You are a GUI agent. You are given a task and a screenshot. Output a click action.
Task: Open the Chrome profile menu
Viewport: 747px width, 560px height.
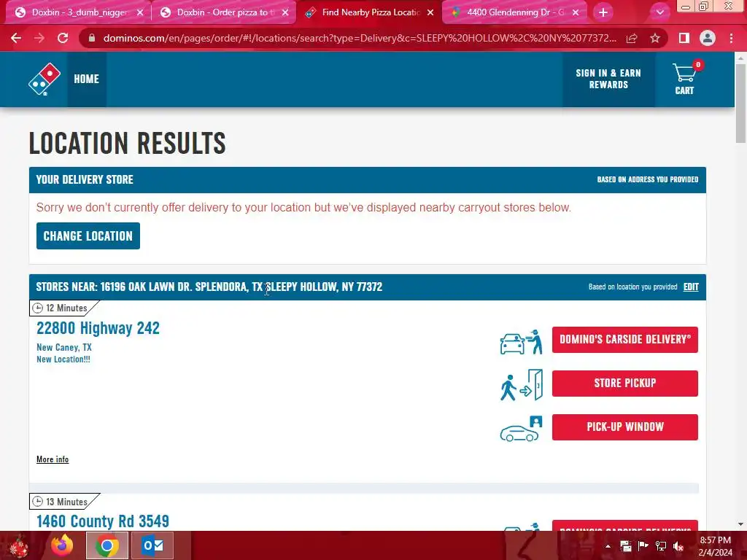click(708, 38)
